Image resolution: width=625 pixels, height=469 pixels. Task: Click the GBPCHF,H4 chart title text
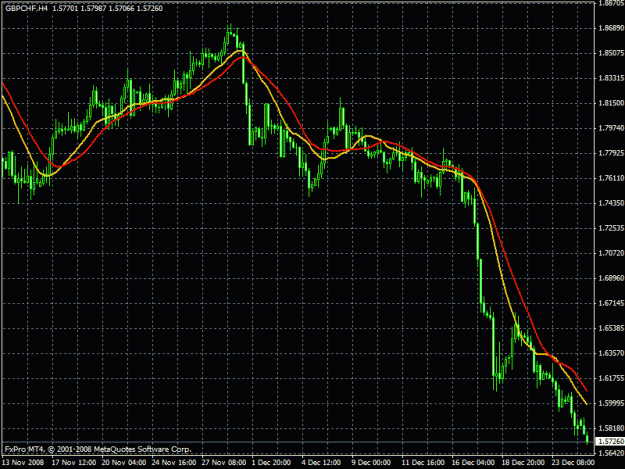point(26,8)
